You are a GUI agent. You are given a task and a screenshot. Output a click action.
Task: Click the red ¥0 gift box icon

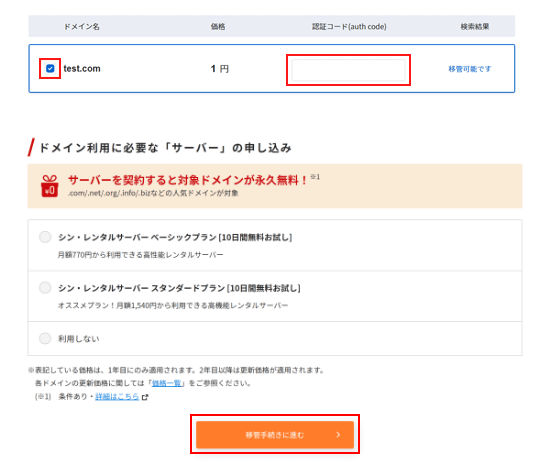point(49,186)
